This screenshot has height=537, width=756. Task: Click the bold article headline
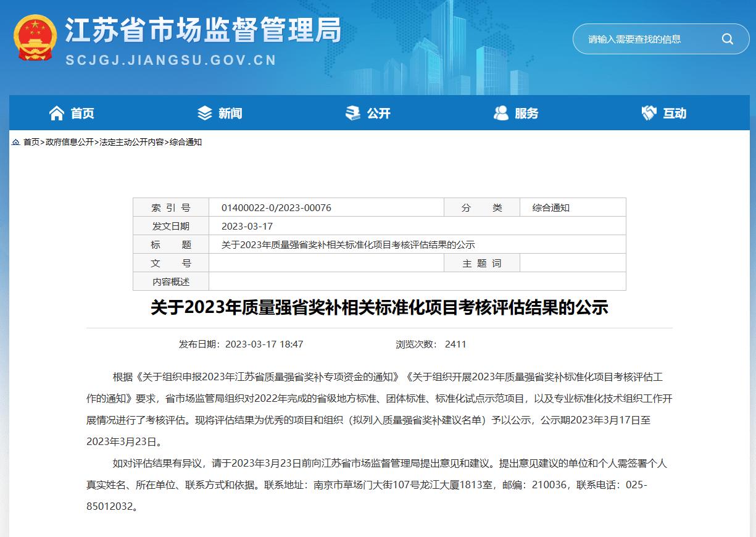tap(380, 307)
